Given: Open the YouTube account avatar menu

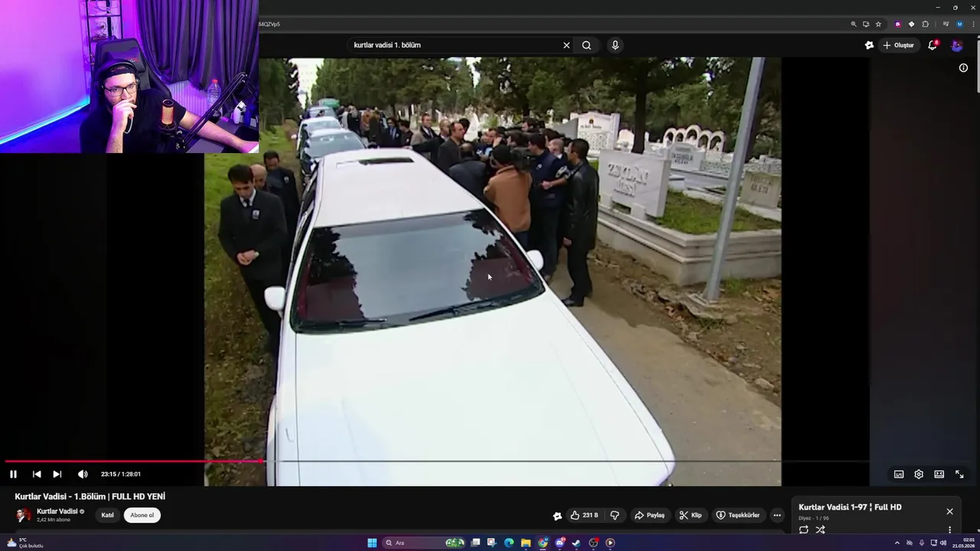Looking at the screenshot, I should pyautogui.click(x=957, y=45).
